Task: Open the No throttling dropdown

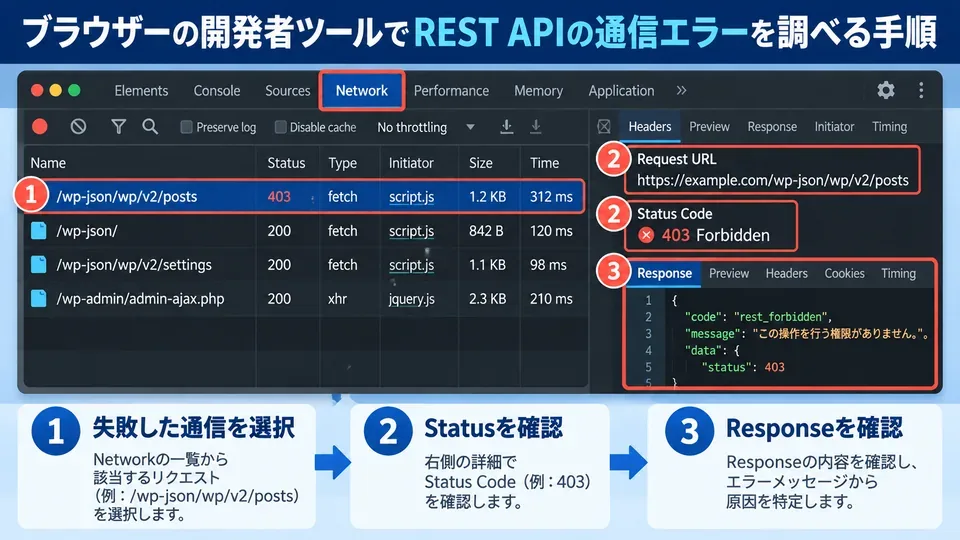Action: click(x=426, y=127)
